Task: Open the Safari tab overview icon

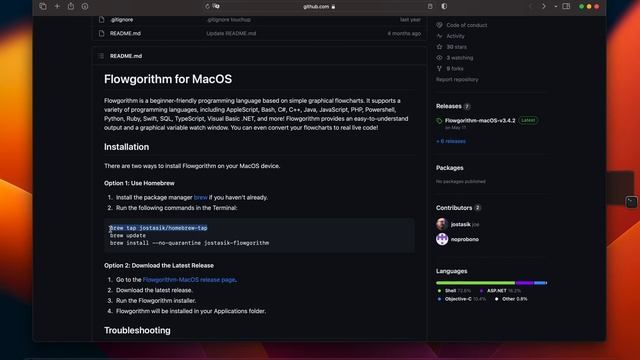Action: coord(43,7)
